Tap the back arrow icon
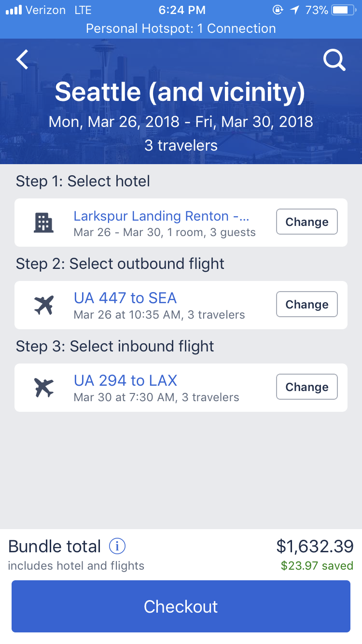Viewport: 362px width, 644px height. [x=22, y=60]
